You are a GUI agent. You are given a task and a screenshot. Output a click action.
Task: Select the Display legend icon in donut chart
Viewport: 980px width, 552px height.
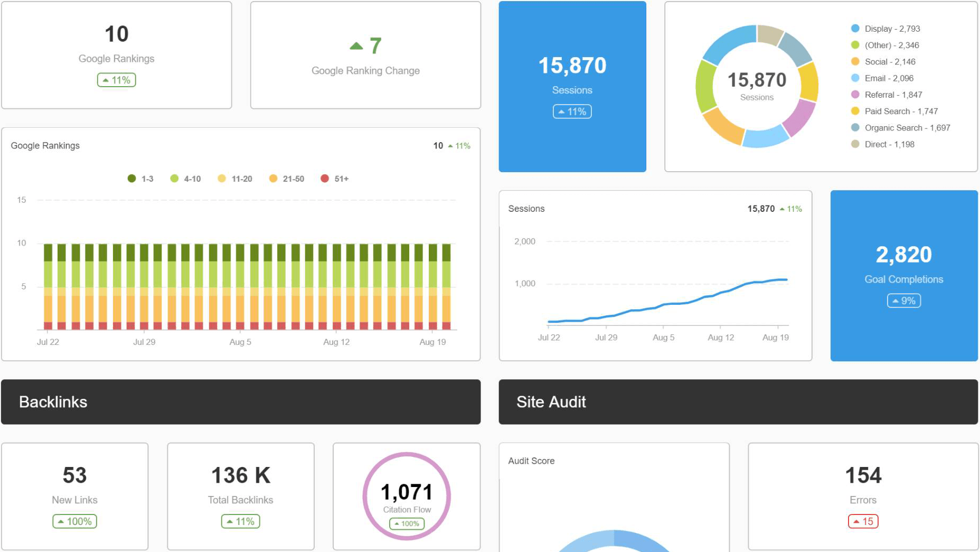coord(855,29)
